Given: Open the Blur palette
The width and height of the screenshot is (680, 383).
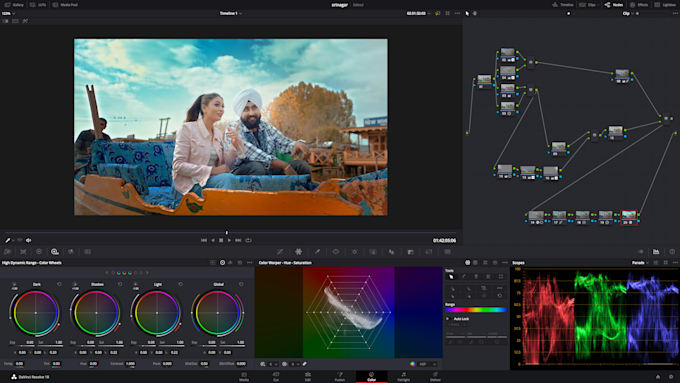Looking at the screenshot, I should pyautogui.click(x=391, y=252).
